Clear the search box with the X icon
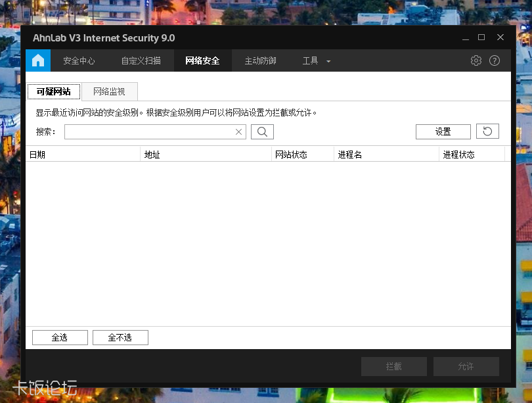 [238, 131]
